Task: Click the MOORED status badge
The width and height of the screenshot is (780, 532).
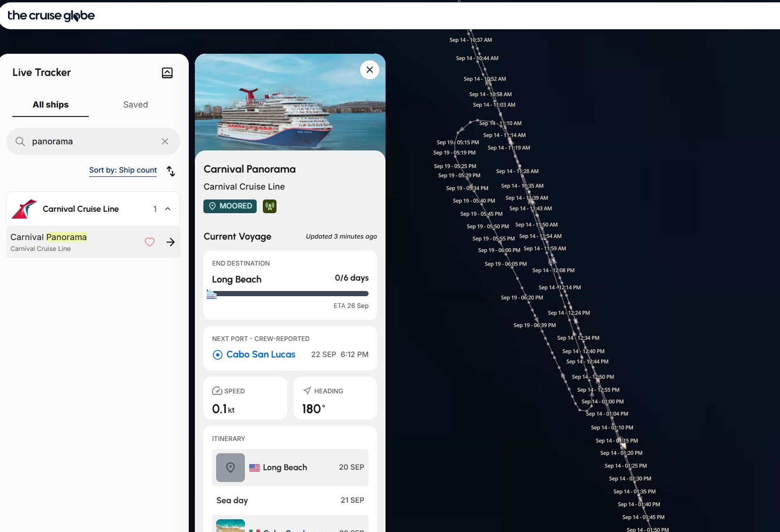Action: tap(230, 206)
